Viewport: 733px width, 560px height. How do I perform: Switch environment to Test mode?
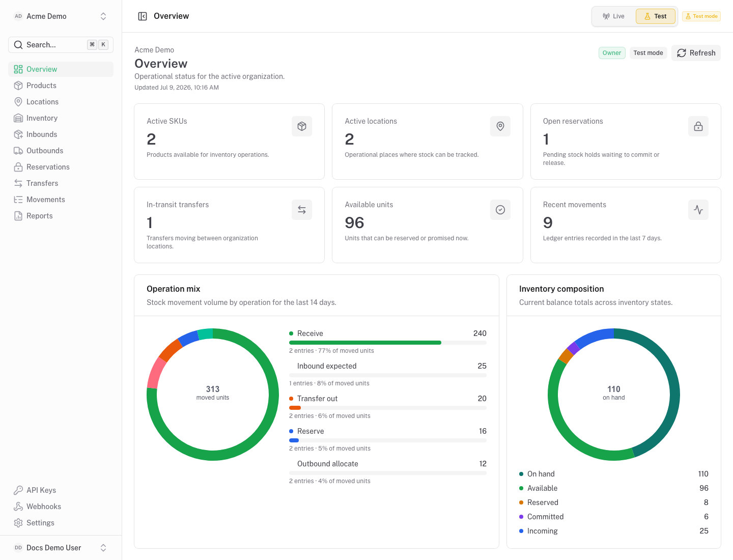(x=656, y=16)
